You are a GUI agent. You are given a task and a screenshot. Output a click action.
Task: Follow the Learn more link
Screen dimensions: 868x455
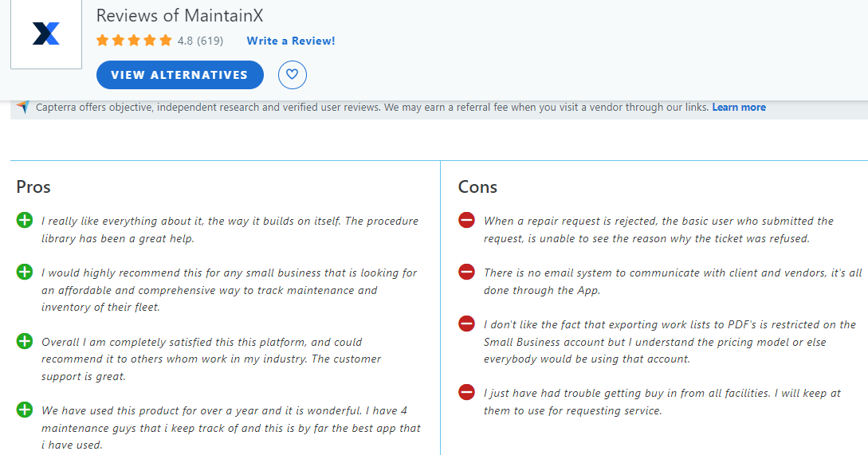click(739, 108)
